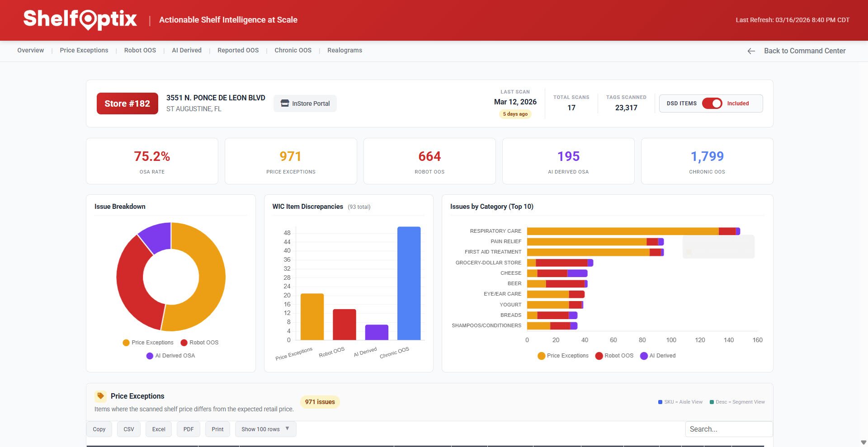Open the InStore Portal button

[305, 104]
